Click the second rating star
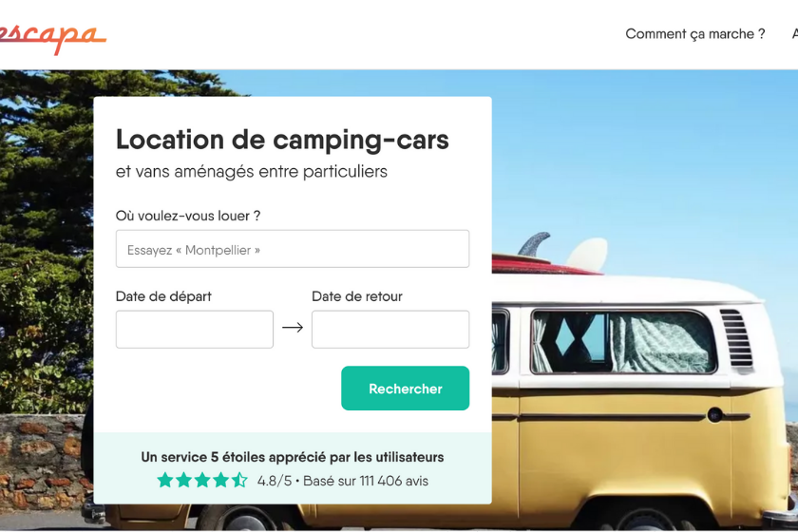The image size is (798, 532). coord(183,481)
